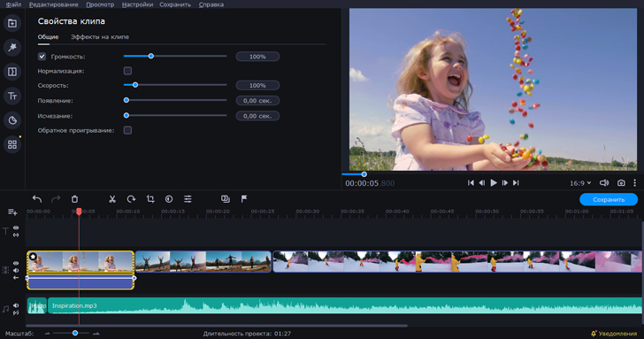The width and height of the screenshot is (644, 339).
Task: Open the three-dot player options menu
Action: click(x=634, y=183)
